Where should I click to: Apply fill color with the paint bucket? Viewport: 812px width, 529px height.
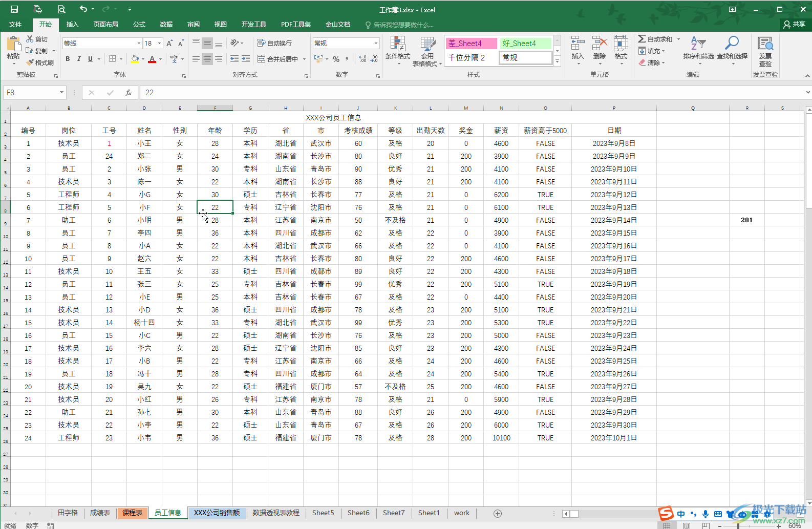pos(135,59)
